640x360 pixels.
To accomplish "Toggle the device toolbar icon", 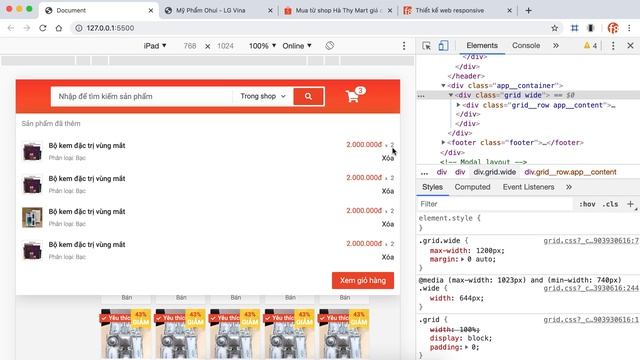I will pos(443,46).
